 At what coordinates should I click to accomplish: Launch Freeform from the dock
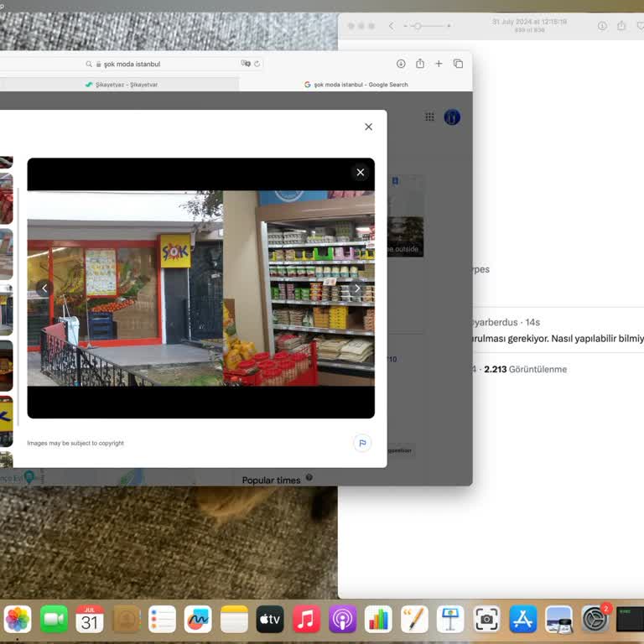pos(198,620)
